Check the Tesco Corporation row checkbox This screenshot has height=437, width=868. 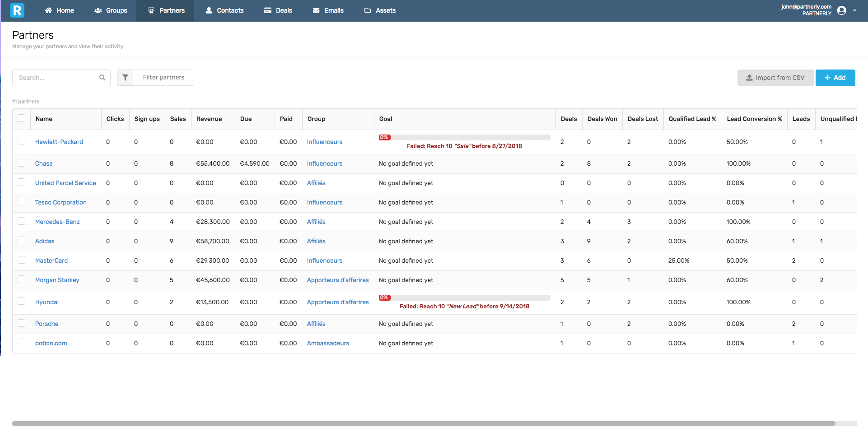coord(21,201)
